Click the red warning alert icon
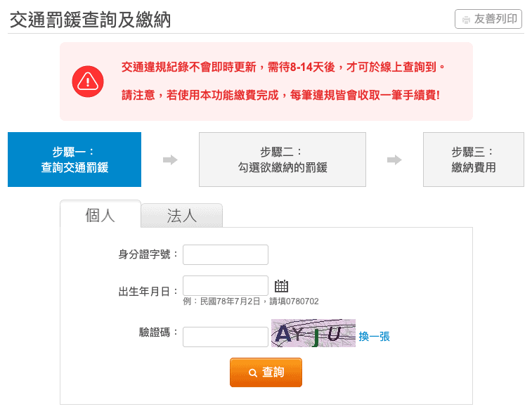The image size is (532, 409). click(x=88, y=82)
